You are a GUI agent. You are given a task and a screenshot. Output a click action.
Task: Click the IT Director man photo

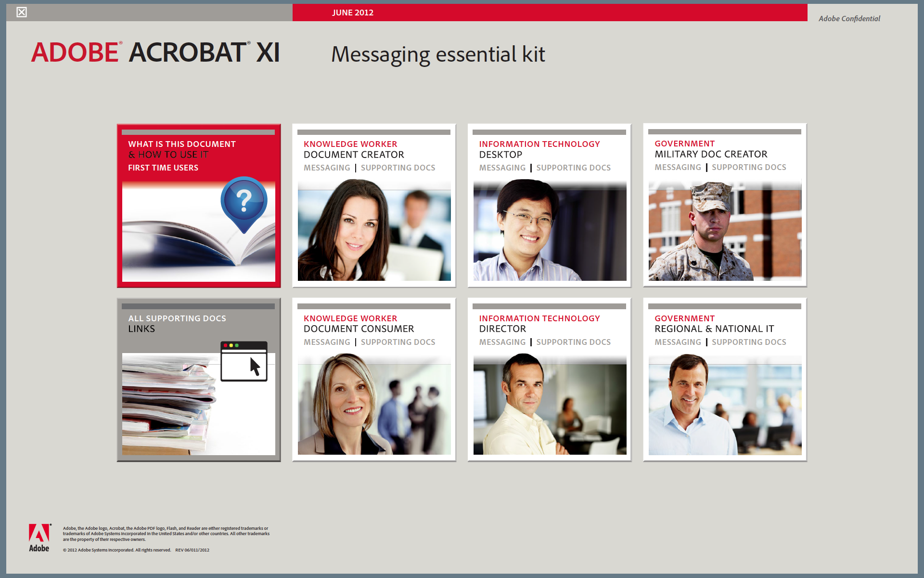[550, 404]
